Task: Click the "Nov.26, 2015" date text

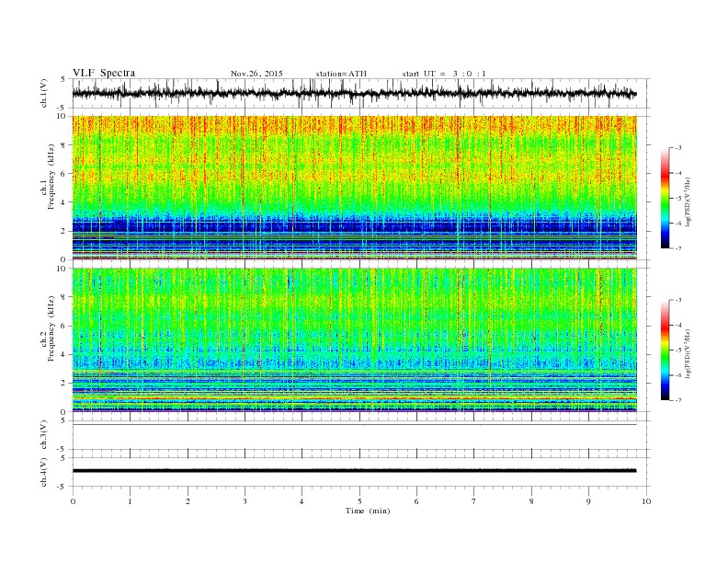Action: point(256,74)
